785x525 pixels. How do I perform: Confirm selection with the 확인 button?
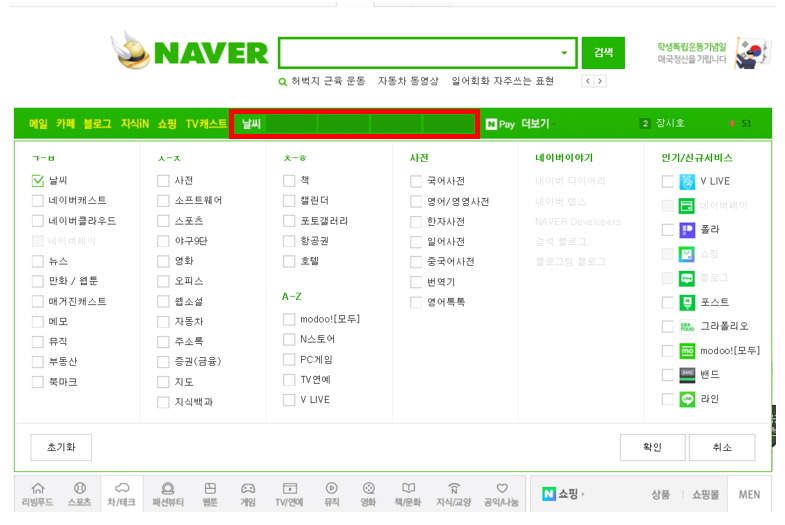(652, 447)
